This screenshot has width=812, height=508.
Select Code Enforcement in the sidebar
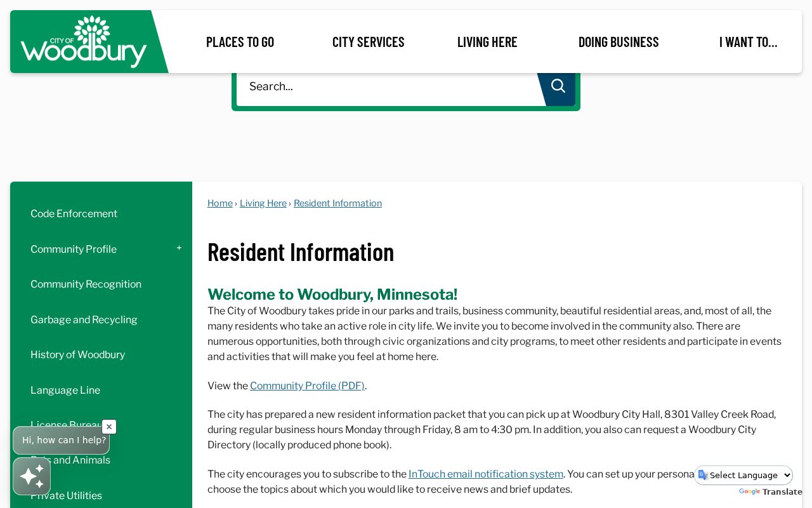pos(74,213)
